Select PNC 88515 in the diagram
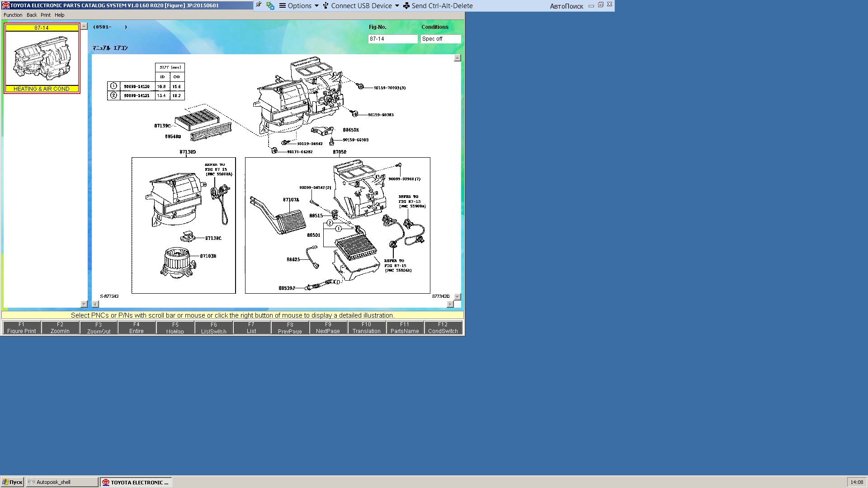The height and width of the screenshot is (488, 868). (316, 216)
